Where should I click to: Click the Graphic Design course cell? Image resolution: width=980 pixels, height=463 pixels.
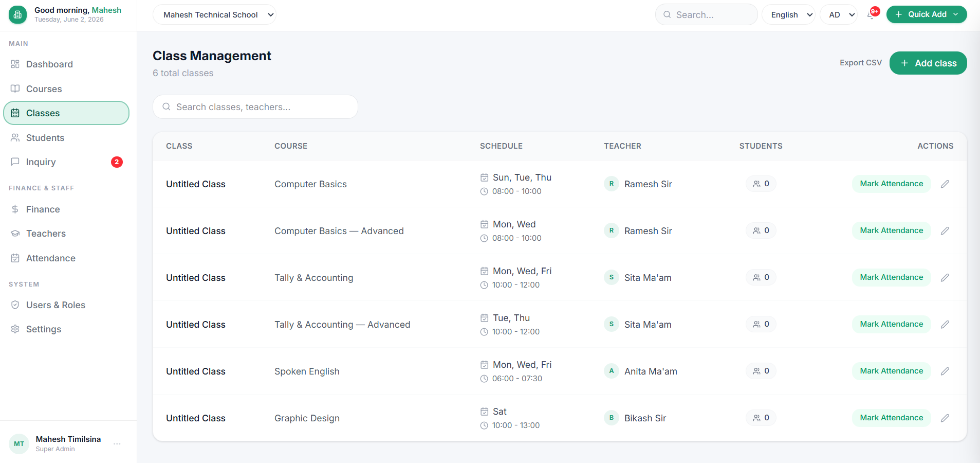coord(307,418)
